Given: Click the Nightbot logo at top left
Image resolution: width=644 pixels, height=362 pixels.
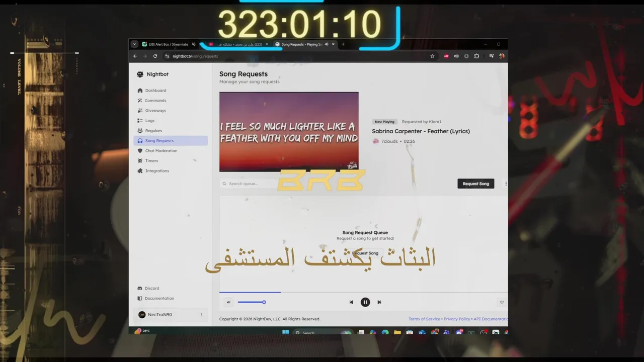Looking at the screenshot, I should pos(140,74).
